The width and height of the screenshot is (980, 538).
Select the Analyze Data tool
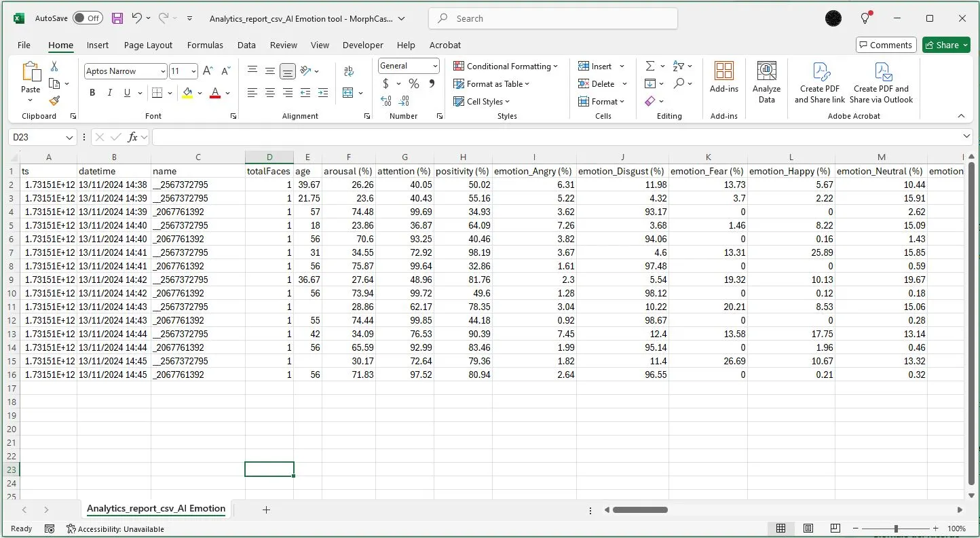tap(766, 81)
